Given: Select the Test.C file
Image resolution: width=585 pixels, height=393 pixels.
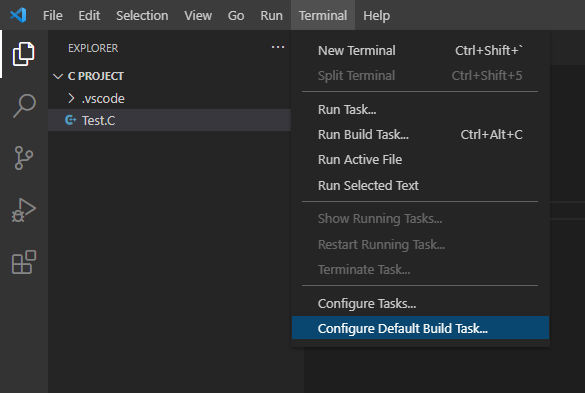Looking at the screenshot, I should (169, 120).
